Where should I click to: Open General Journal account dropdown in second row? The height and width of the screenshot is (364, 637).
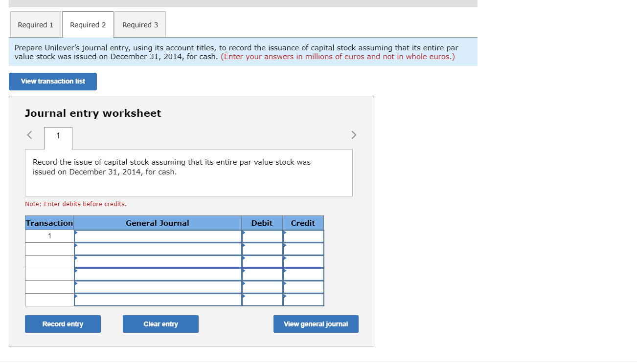pos(158,249)
